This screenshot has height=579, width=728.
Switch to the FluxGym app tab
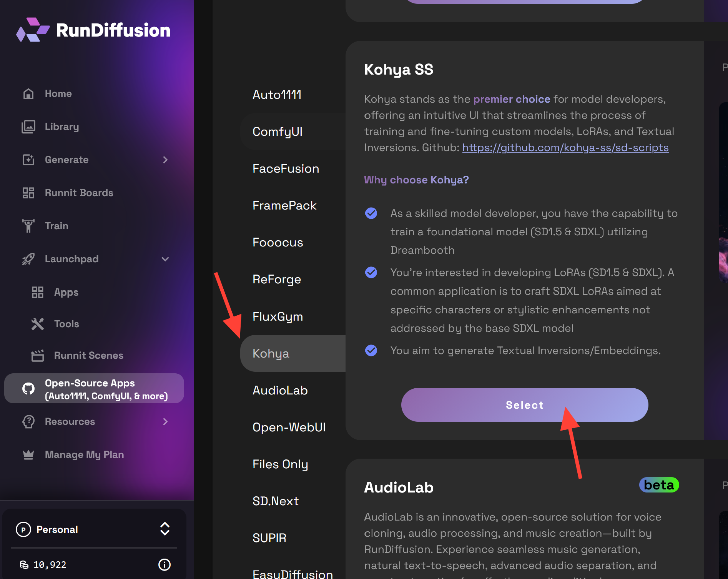tap(278, 316)
